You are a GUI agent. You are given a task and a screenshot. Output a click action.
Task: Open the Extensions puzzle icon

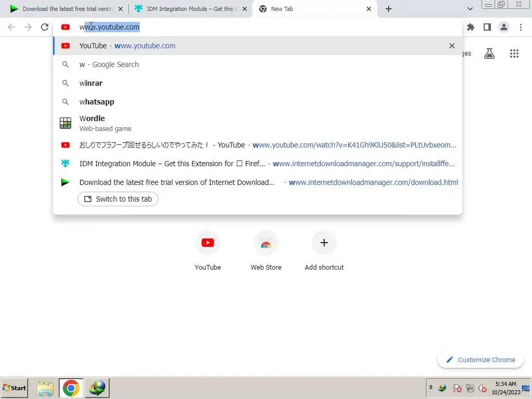click(471, 27)
